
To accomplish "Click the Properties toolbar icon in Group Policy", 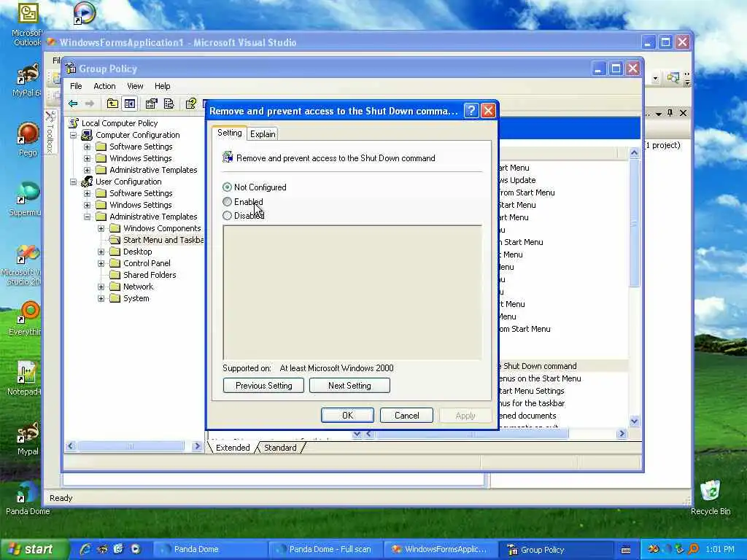I will (152, 104).
